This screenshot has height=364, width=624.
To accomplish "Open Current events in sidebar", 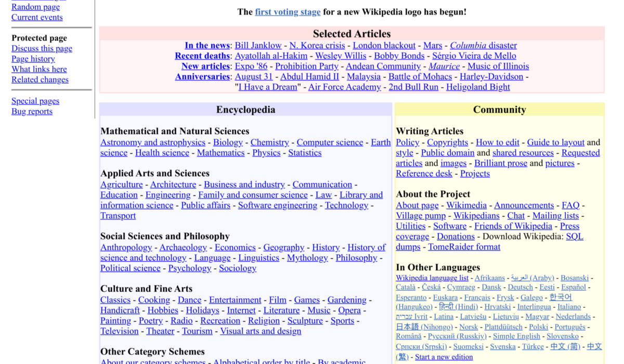I will 37,17.
